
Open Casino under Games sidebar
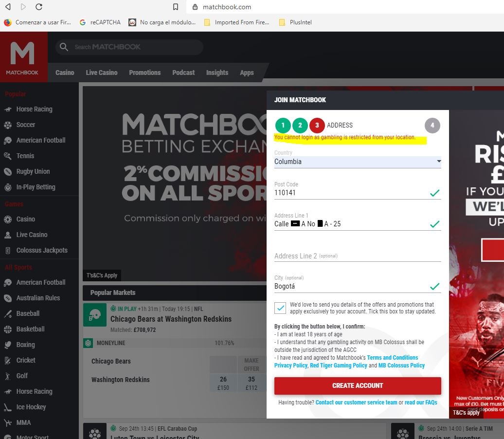coord(39,219)
